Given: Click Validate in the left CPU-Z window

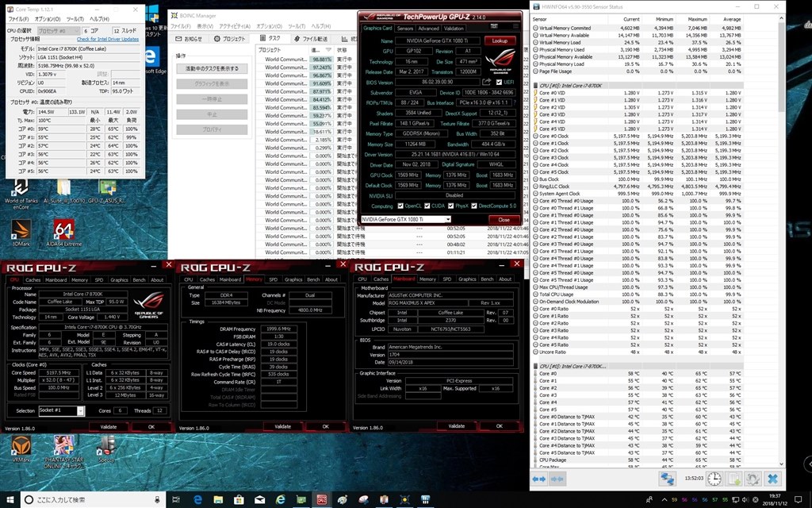Looking at the screenshot, I should click(108, 426).
